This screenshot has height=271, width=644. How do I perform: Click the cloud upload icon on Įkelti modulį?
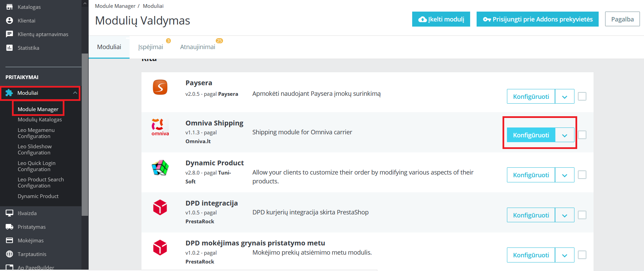coord(422,19)
